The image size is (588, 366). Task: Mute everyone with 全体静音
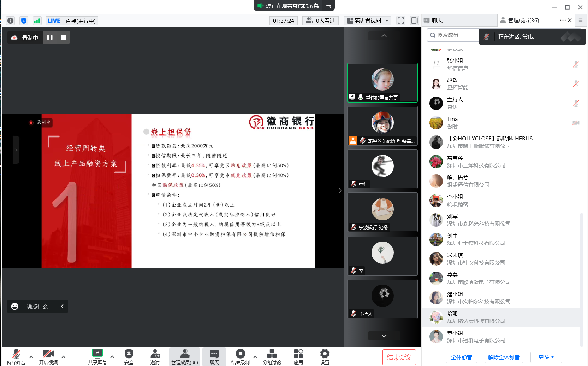pyautogui.click(x=461, y=357)
